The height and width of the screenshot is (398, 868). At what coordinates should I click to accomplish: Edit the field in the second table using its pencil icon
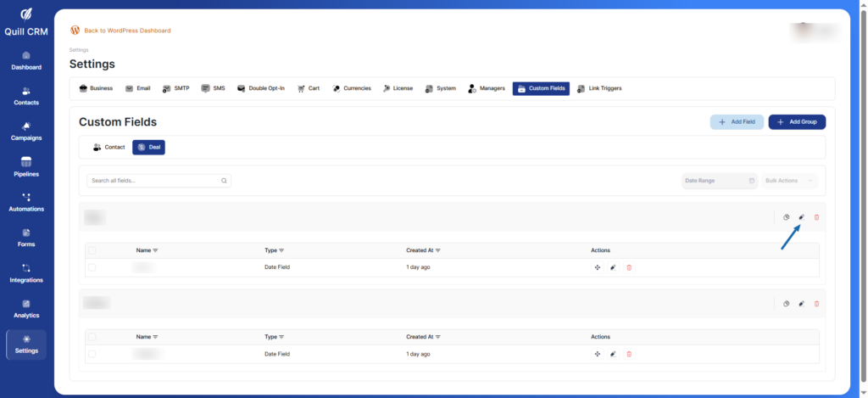coord(613,353)
